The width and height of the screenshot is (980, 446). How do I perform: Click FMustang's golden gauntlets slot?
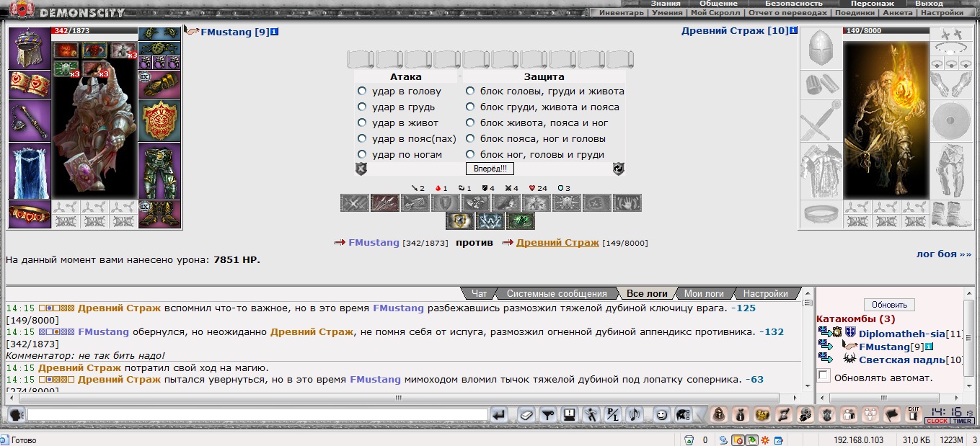coord(159,84)
